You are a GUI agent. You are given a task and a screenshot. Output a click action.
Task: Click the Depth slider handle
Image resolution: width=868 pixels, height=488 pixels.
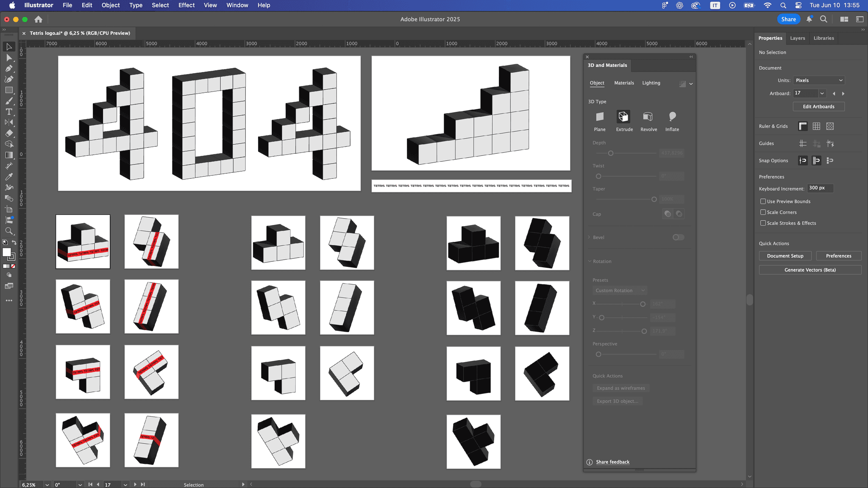coord(611,153)
